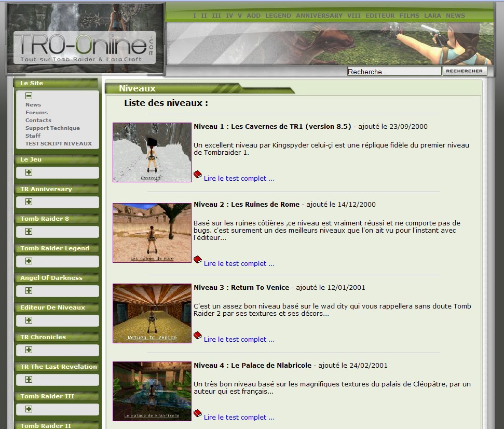The image size is (504, 429).
Task: Click the red book icon for Niveau 3
Action: click(198, 336)
